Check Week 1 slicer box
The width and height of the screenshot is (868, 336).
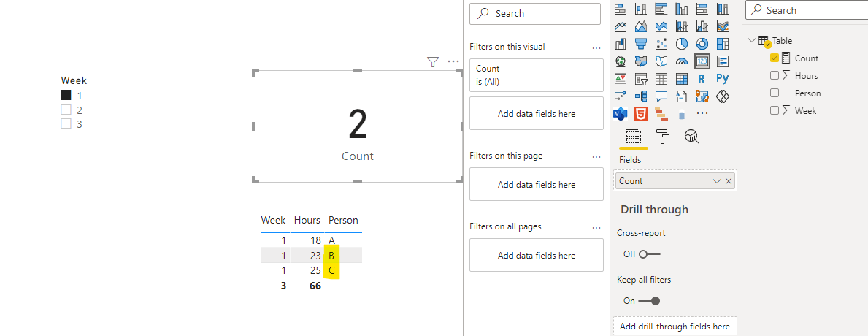(66, 95)
